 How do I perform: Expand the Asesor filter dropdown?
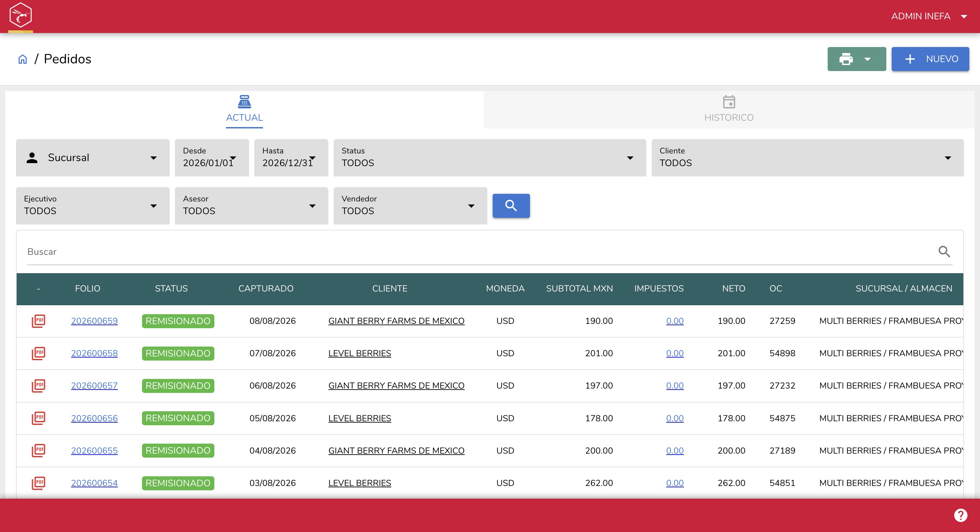pyautogui.click(x=251, y=205)
